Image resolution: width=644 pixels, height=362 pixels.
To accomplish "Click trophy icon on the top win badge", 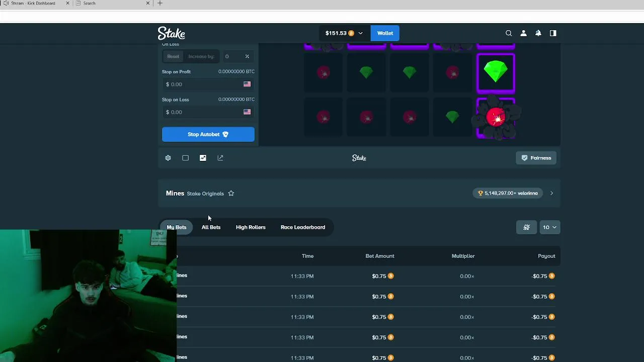I will tap(480, 193).
